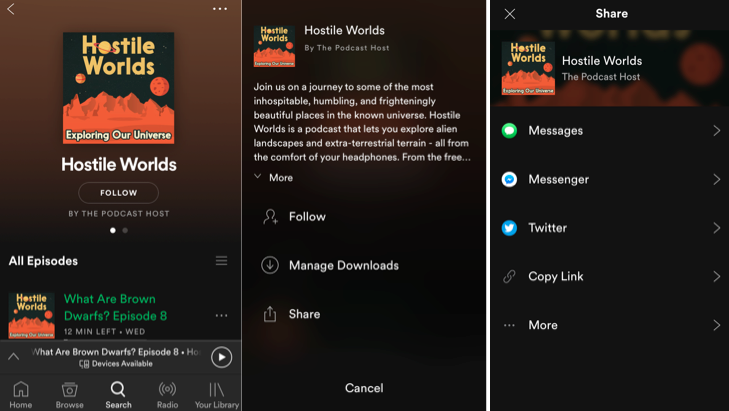This screenshot has width=729, height=411.
Task: Cancel the podcast options menu
Action: 364,388
